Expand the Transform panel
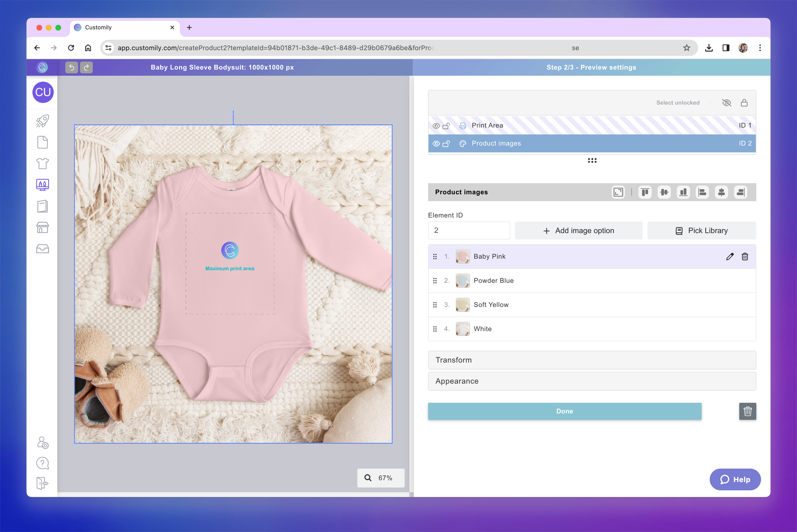 point(592,360)
